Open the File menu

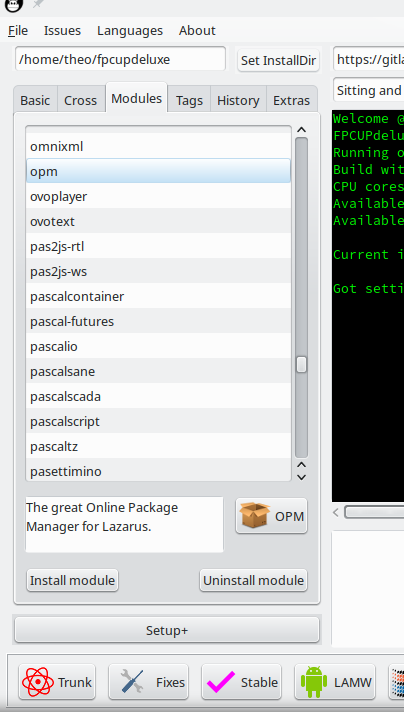18,30
